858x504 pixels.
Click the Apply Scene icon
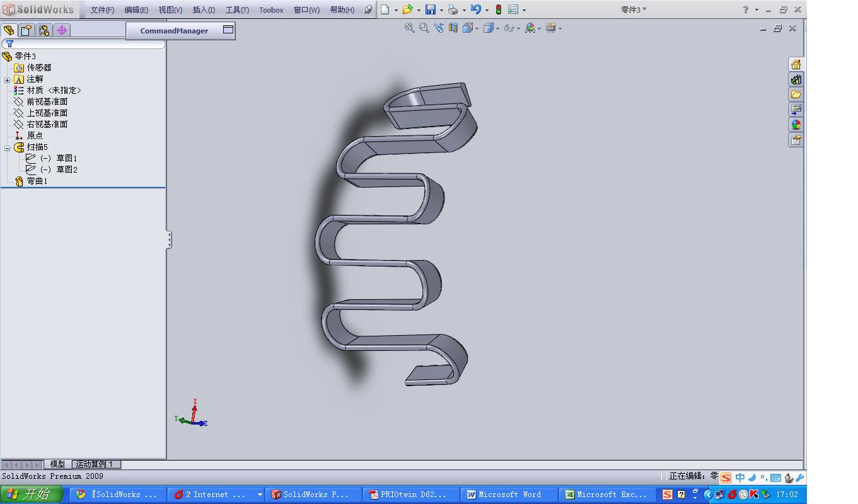530,28
